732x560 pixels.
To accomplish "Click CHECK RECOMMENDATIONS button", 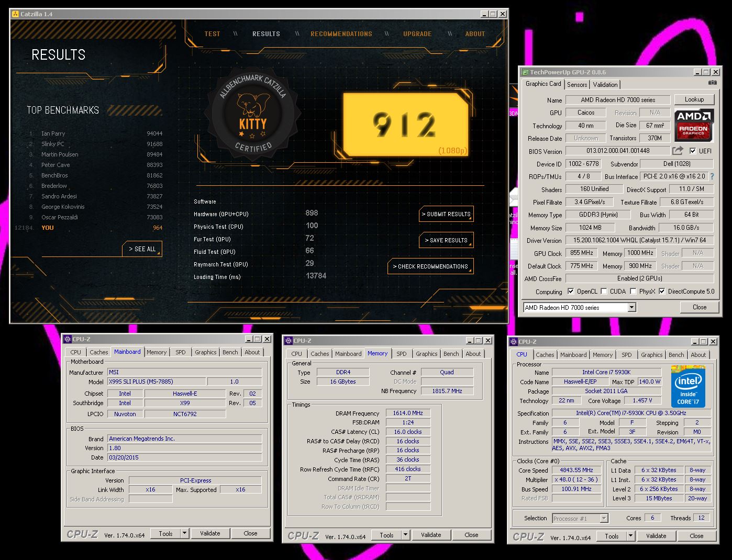I will 430,266.
